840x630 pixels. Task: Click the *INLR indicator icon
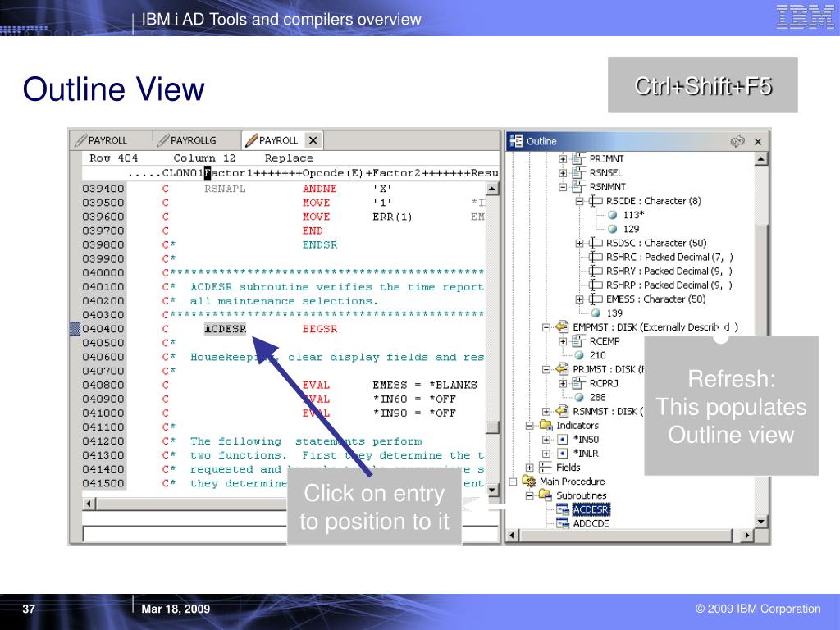562,453
